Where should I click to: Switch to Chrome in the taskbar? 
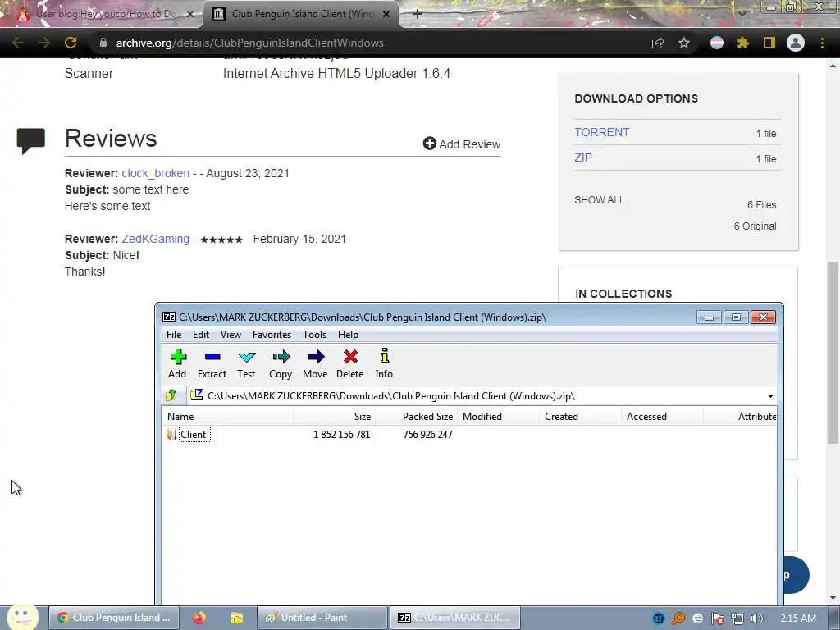point(114,618)
